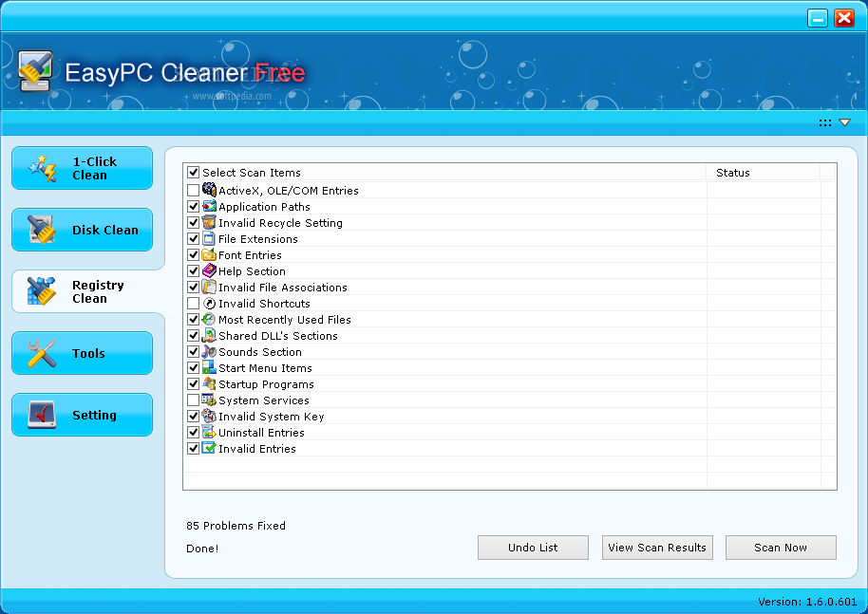868x614 pixels.
Task: Uncheck the Application Paths checkbox
Action: pos(193,206)
